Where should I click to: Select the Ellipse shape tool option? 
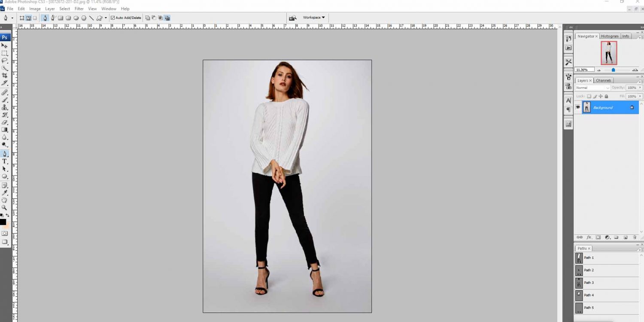click(76, 18)
